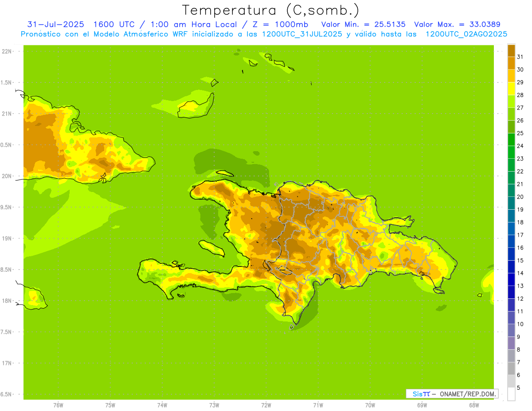Pick the blue swatch between 17 and 18
Screen dimensions: 532x411
511,228
